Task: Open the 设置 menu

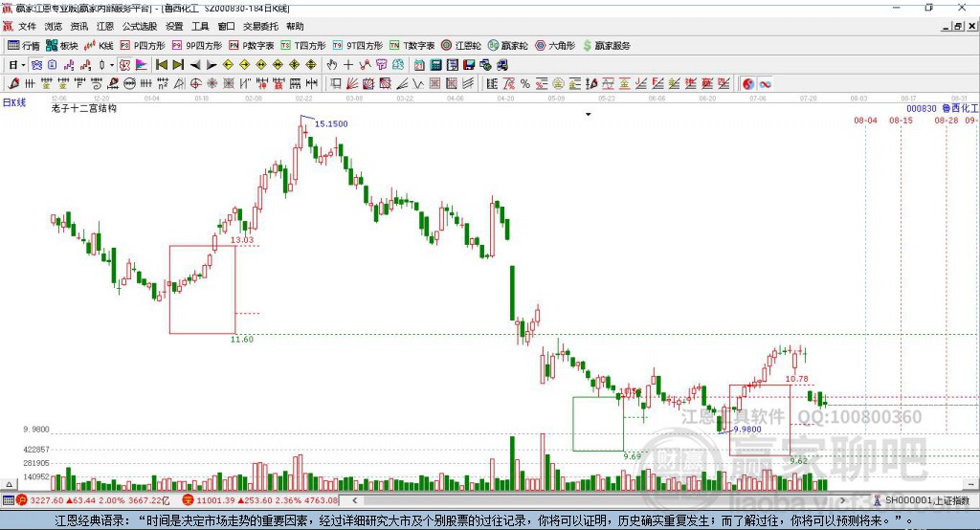Action: pyautogui.click(x=174, y=26)
